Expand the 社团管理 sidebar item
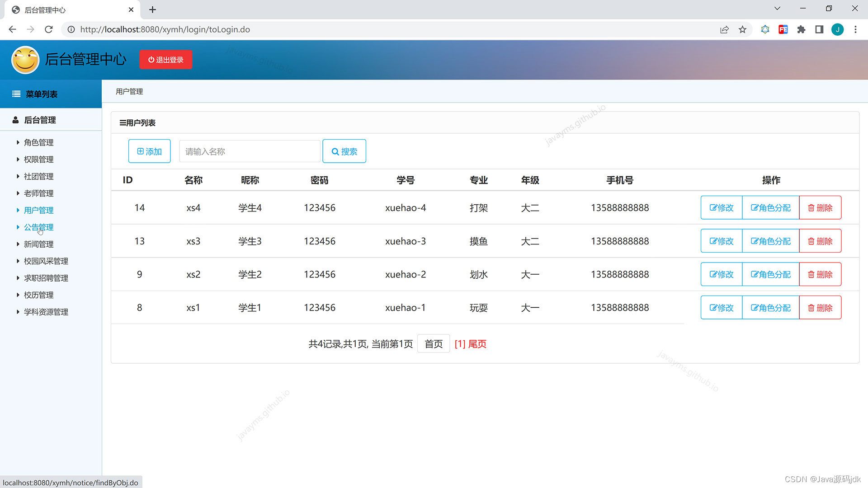This screenshot has height=488, width=868. pyautogui.click(x=38, y=176)
